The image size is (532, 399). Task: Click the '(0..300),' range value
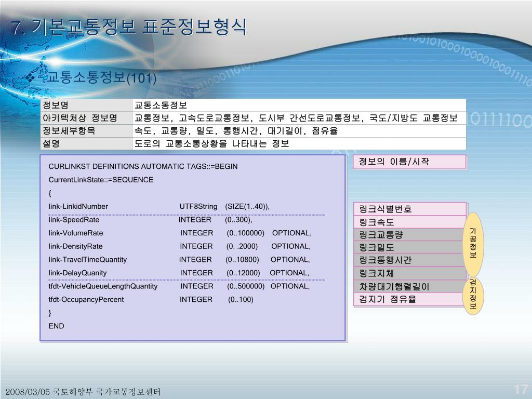(x=238, y=220)
